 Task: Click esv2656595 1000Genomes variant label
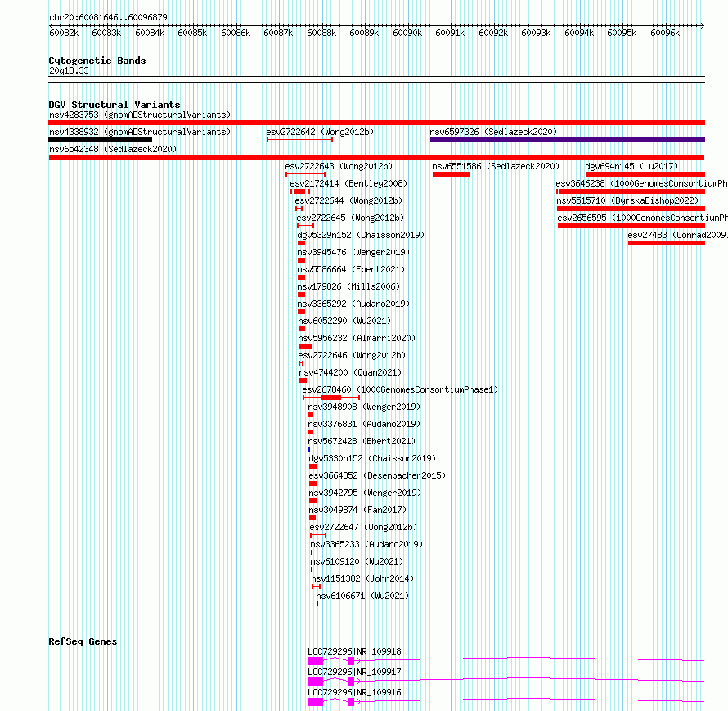coord(643,218)
